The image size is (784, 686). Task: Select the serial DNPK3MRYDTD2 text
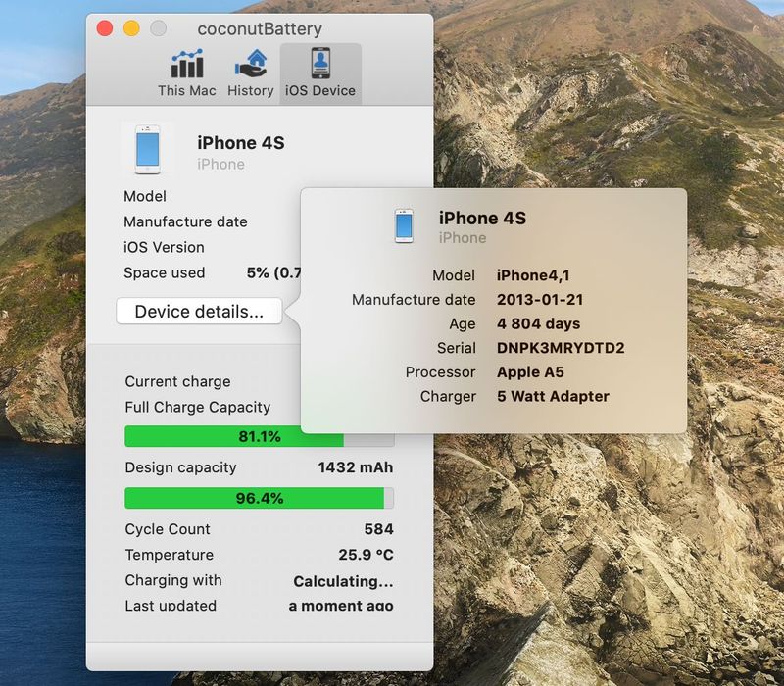click(561, 348)
